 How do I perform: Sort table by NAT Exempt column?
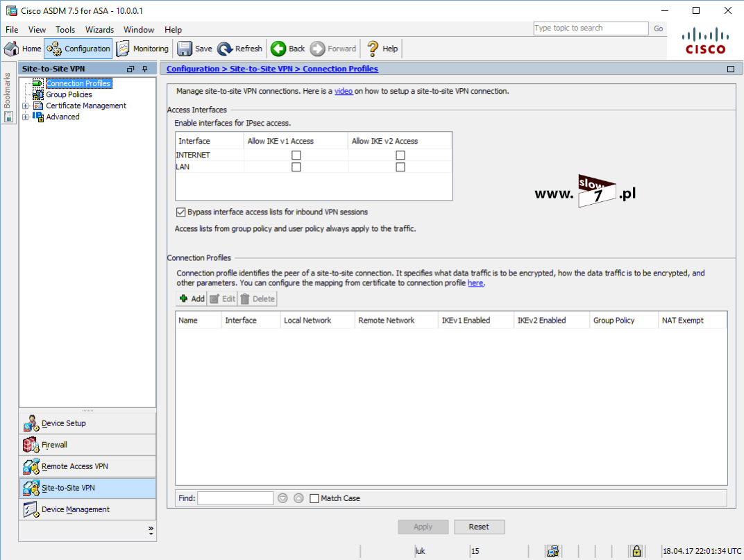click(x=692, y=321)
